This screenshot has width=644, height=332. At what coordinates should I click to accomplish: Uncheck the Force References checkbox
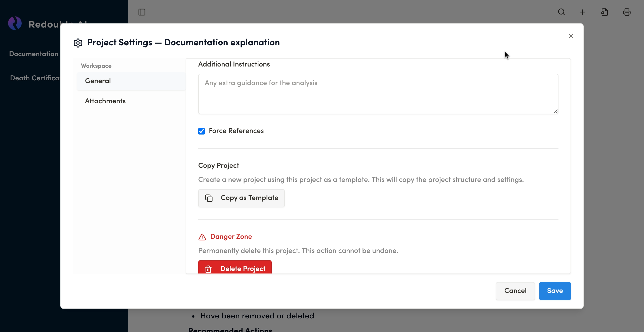tap(202, 131)
